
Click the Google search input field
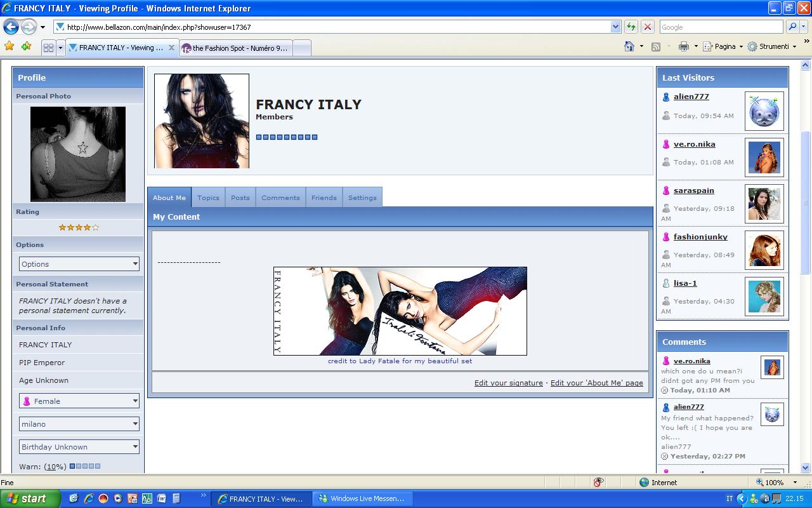pos(721,27)
